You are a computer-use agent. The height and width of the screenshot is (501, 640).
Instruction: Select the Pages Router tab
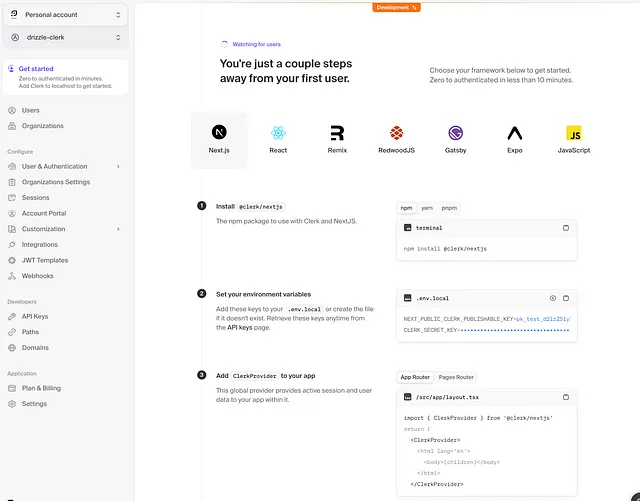pyautogui.click(x=456, y=377)
